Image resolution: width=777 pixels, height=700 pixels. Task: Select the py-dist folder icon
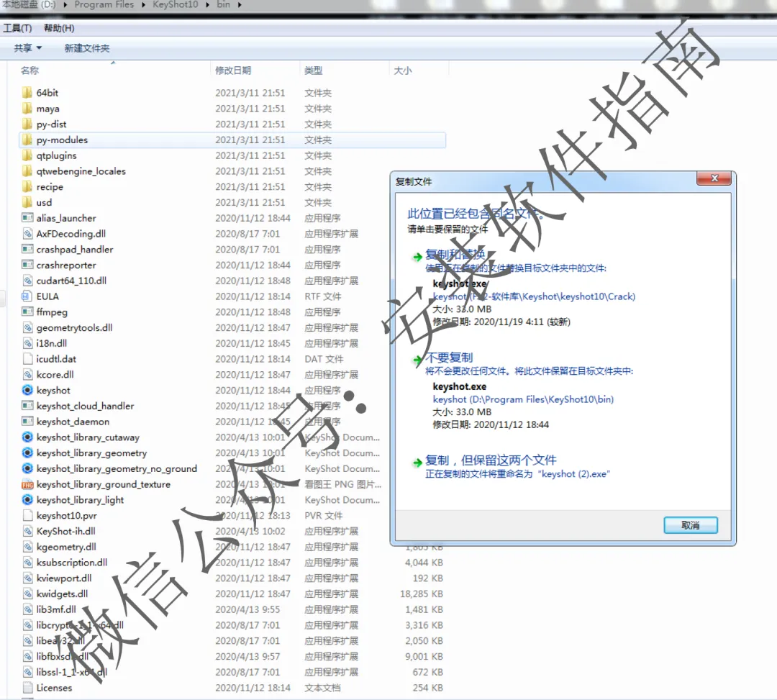tap(27, 124)
